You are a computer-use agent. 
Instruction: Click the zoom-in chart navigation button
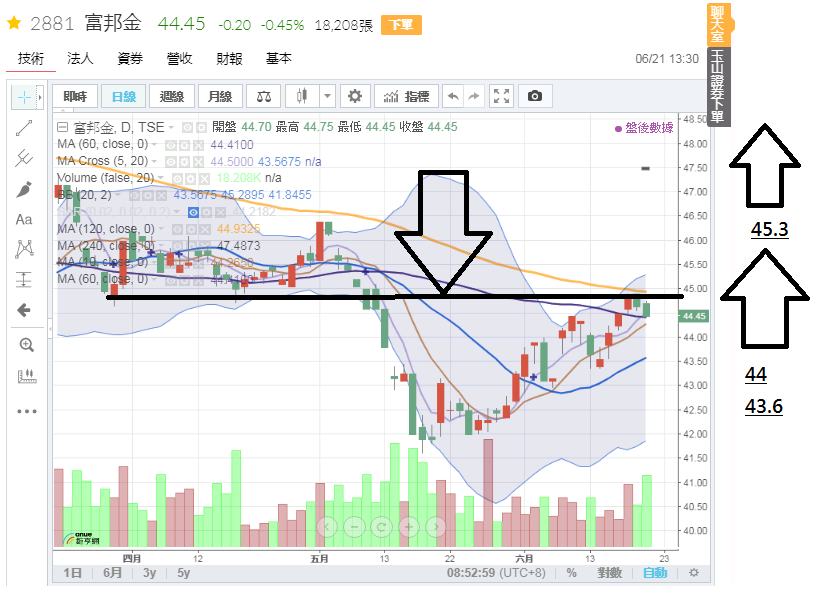tap(409, 527)
